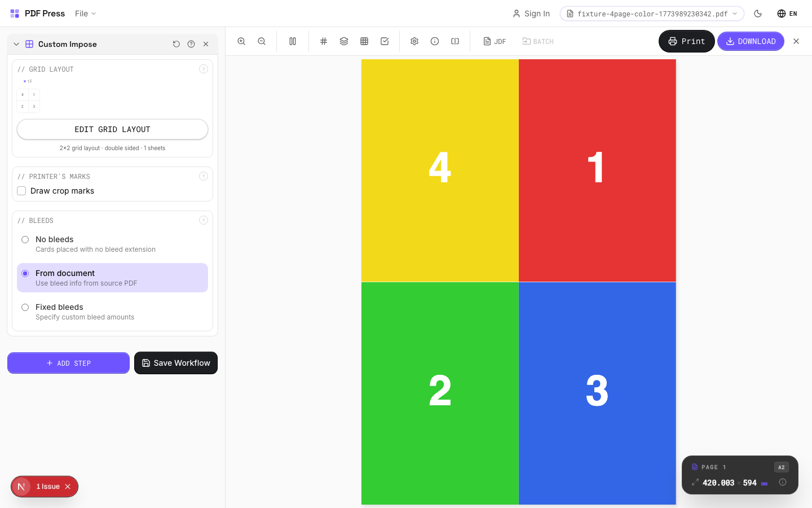Select the No bleeds radio option
The width and height of the screenshot is (812, 508).
click(25, 239)
